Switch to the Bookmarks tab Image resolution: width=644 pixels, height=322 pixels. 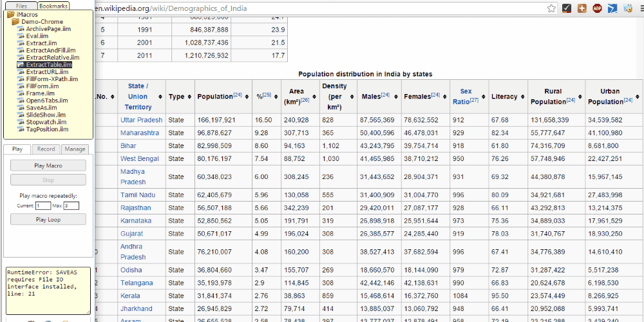pos(53,6)
